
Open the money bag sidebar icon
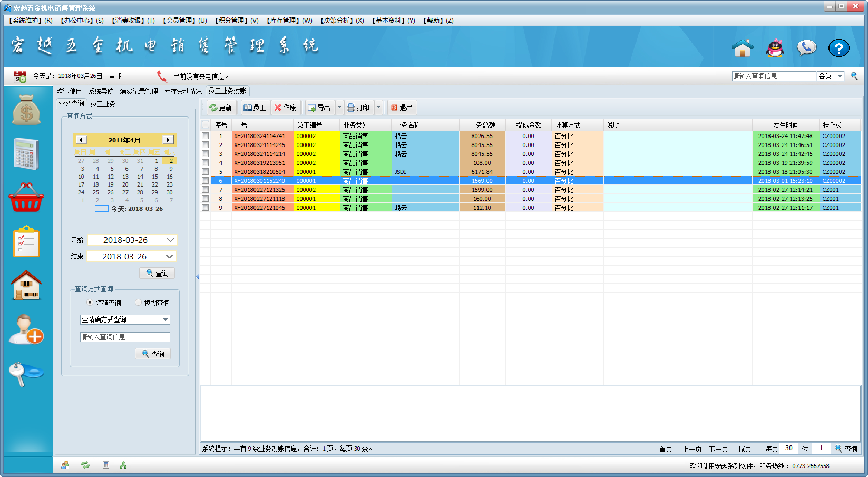pyautogui.click(x=26, y=110)
